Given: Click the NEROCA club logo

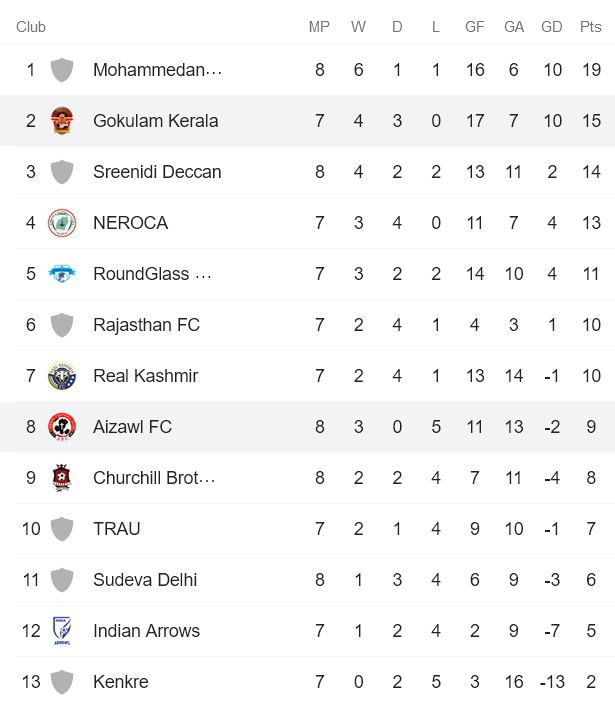Looking at the screenshot, I should 62,223.
